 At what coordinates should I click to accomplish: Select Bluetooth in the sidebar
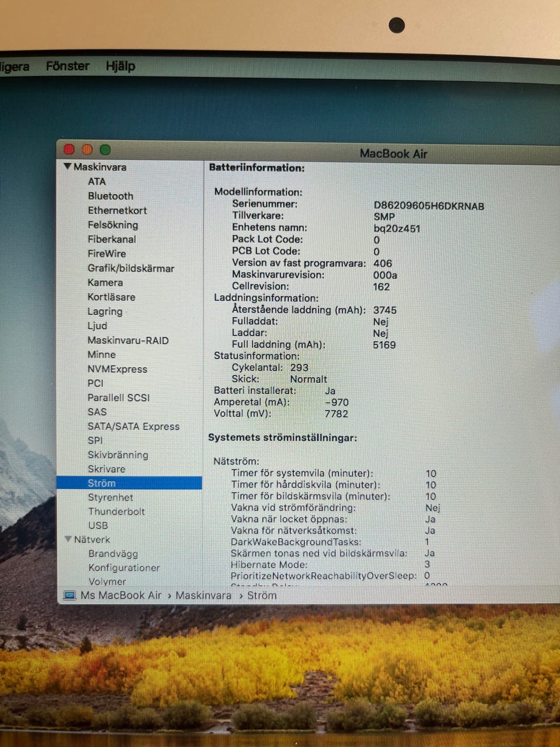tap(111, 196)
